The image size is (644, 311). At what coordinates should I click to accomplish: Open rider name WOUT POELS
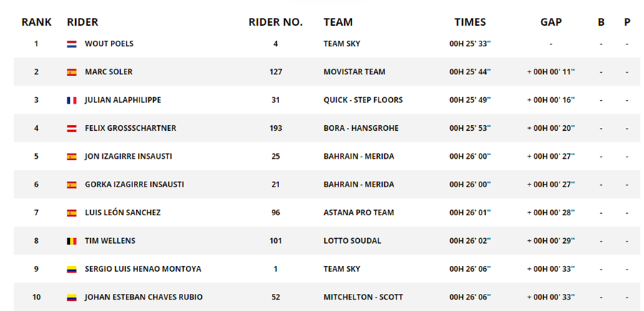[x=109, y=44]
